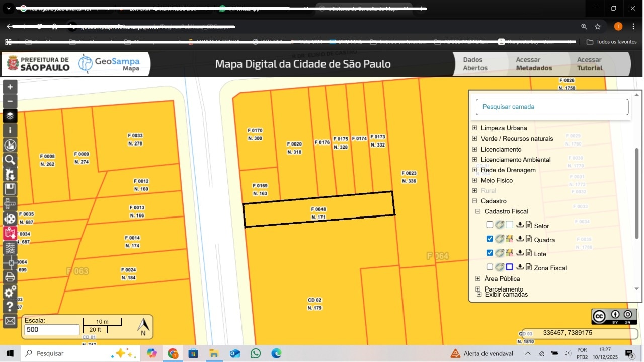Click the Zona Fiscal blue square swatch
Image resolution: width=644 pixels, height=362 pixels.
509,267
